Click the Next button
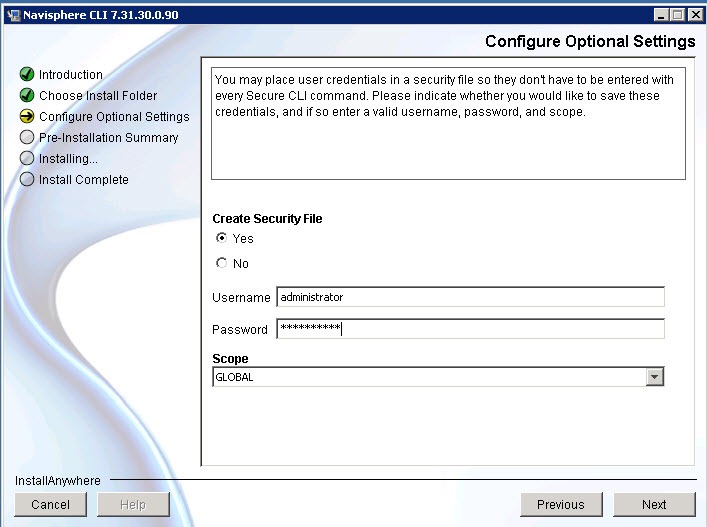The height and width of the screenshot is (527, 707). click(x=654, y=504)
